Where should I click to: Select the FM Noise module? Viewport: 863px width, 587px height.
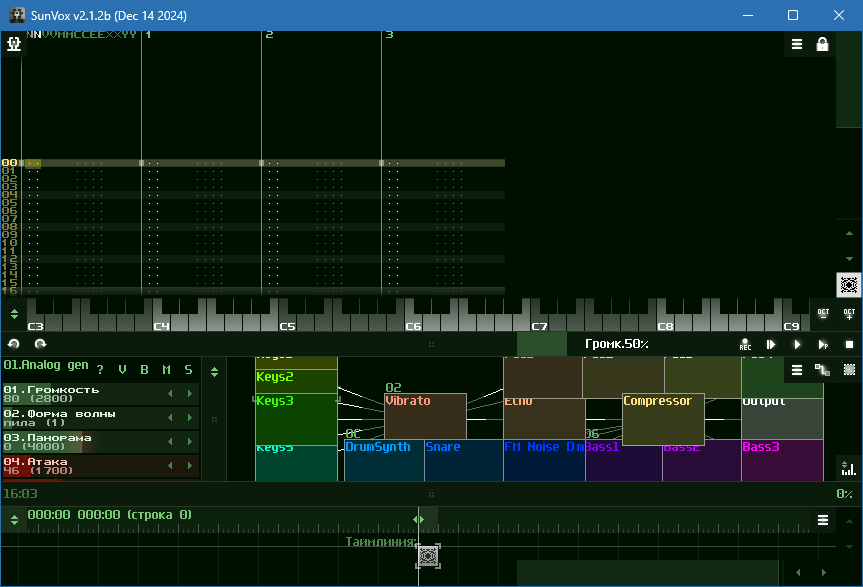544,460
